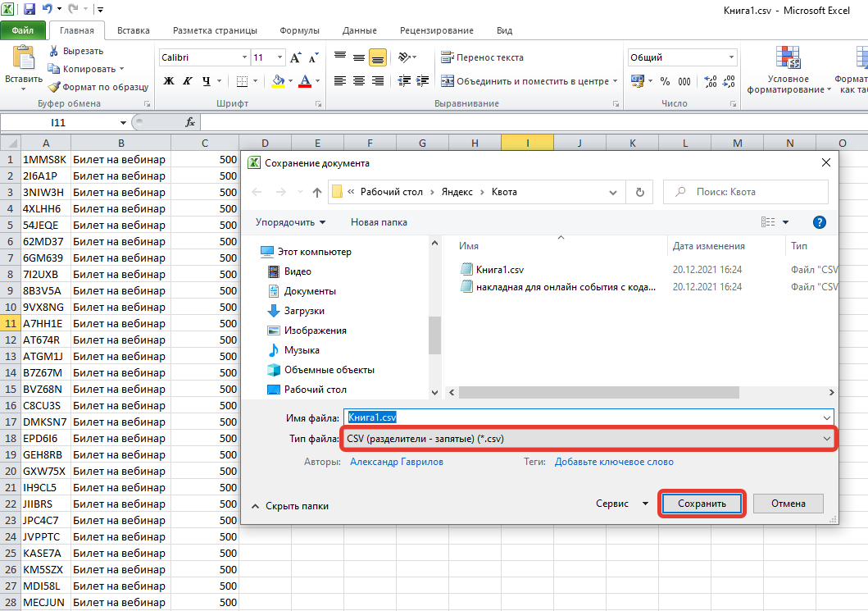Switch to the Формулы ribbon tab
This screenshot has height=611, width=868.
(299, 30)
